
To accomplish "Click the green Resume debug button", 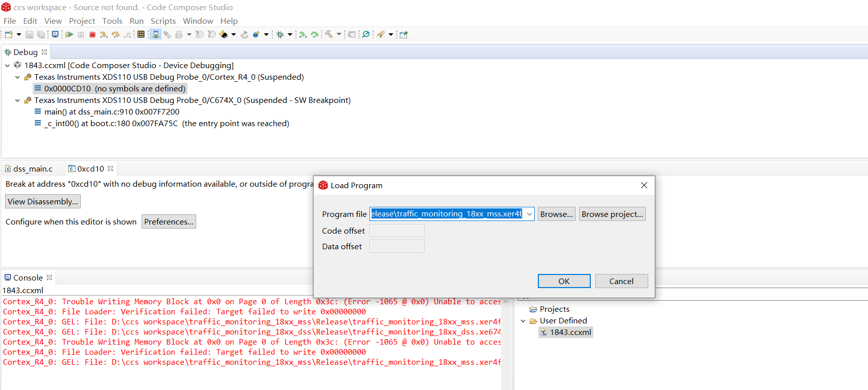I will [x=69, y=34].
